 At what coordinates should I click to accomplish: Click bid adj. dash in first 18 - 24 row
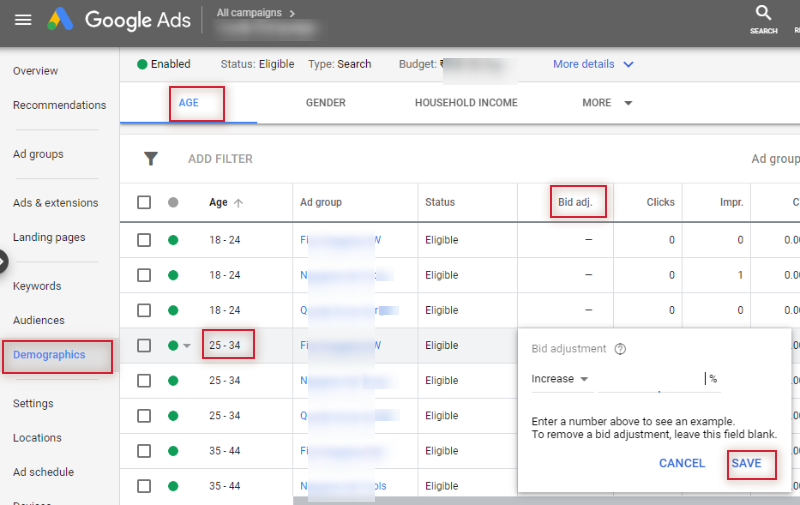click(x=588, y=240)
